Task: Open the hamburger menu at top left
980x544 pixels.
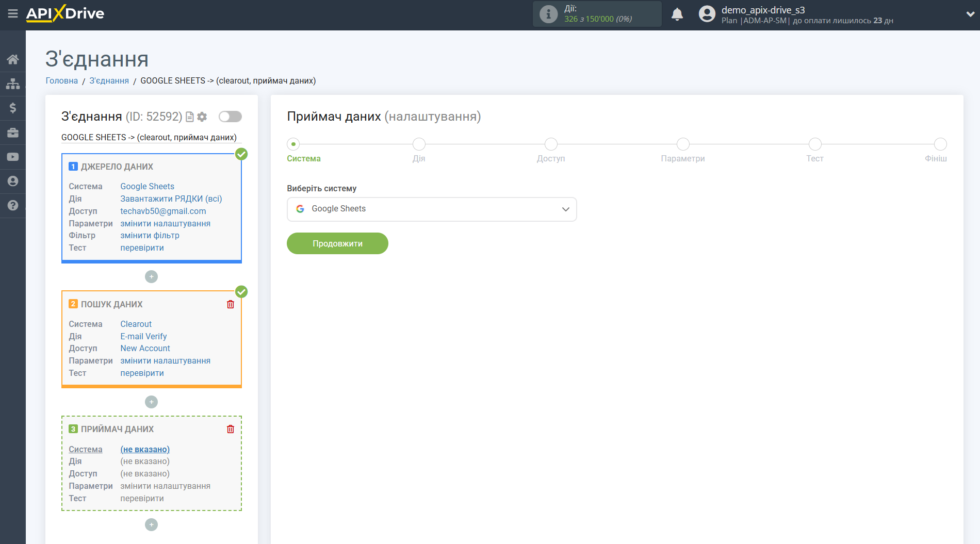Action: (13, 14)
